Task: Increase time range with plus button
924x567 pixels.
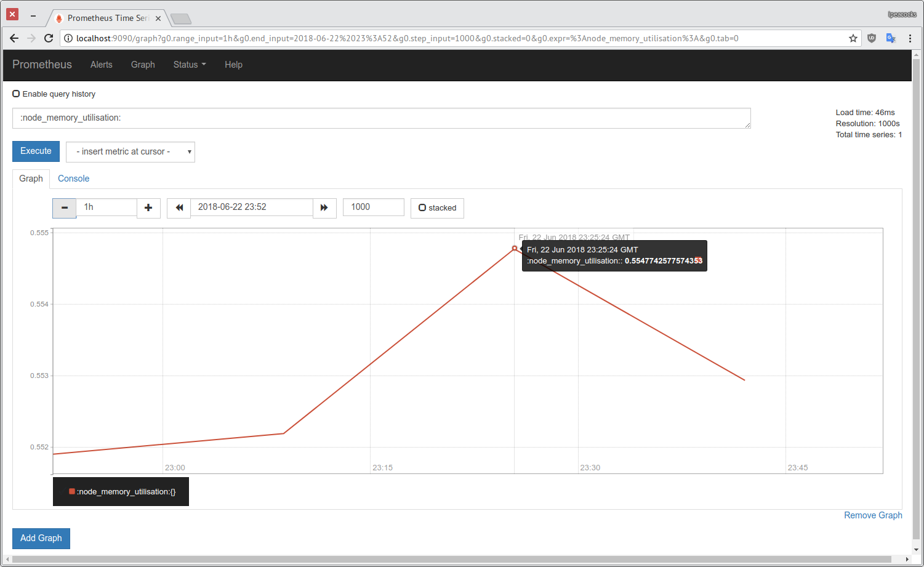Action: click(148, 208)
